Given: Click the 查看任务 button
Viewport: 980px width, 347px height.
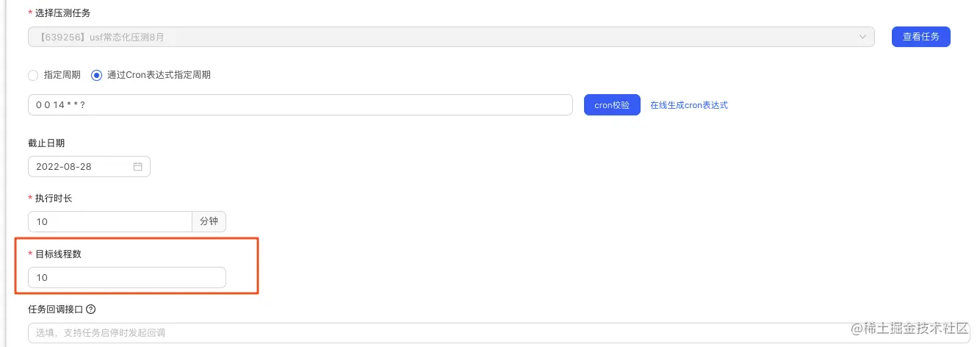Looking at the screenshot, I should tap(920, 37).
